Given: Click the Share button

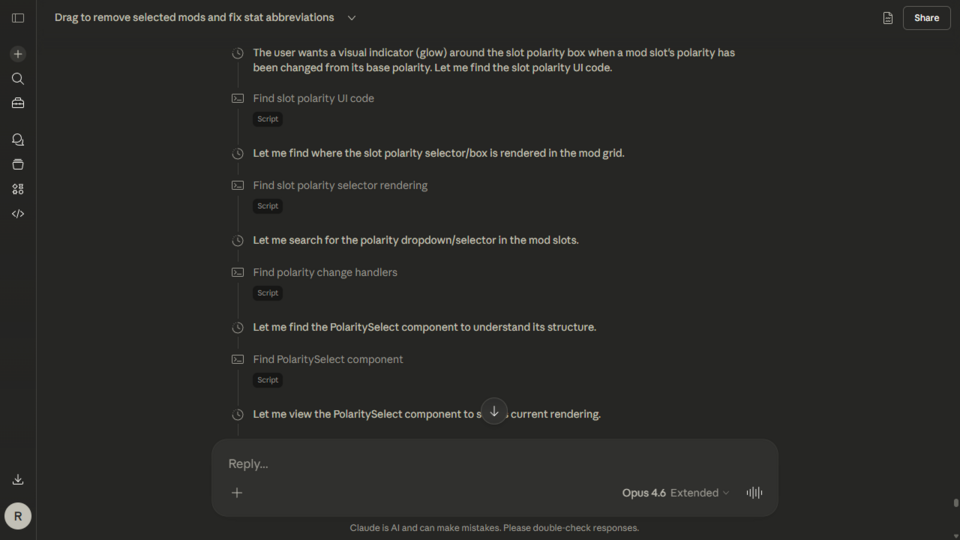Looking at the screenshot, I should pos(926,18).
